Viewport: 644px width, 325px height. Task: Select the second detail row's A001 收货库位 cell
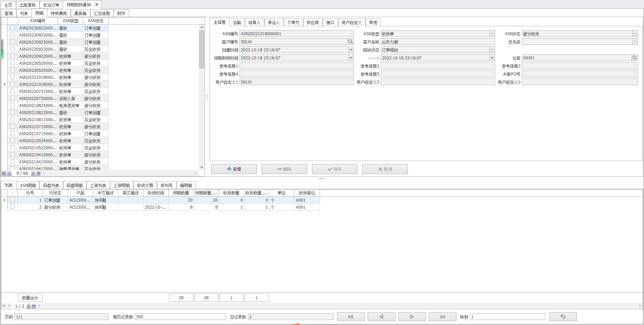click(307, 207)
